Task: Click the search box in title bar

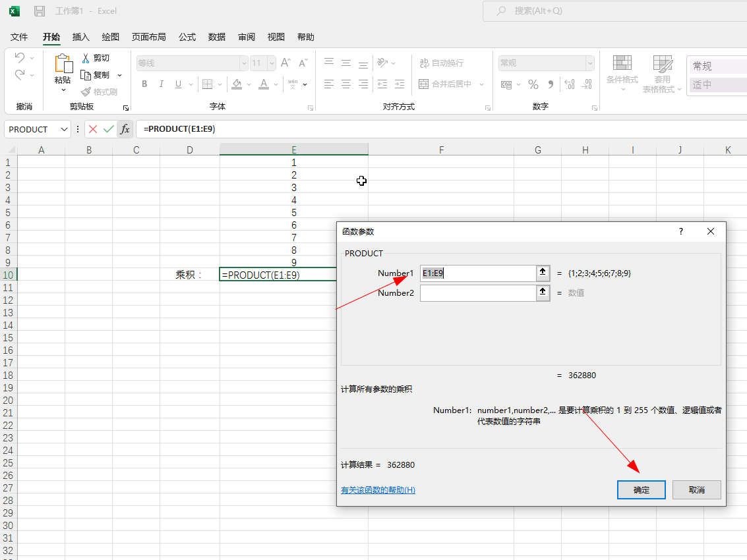Action: (613, 11)
